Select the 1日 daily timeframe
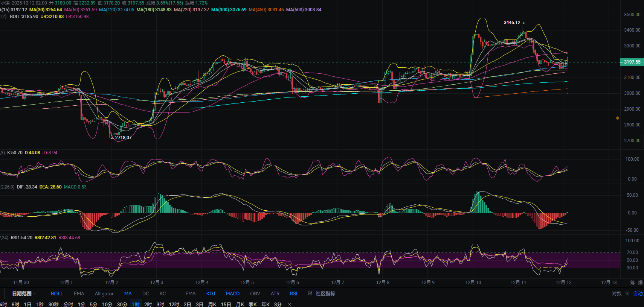644x307 pixels. [x=27, y=304]
